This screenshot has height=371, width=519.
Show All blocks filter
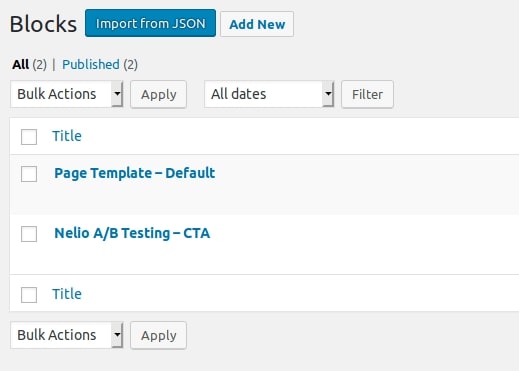click(x=21, y=65)
